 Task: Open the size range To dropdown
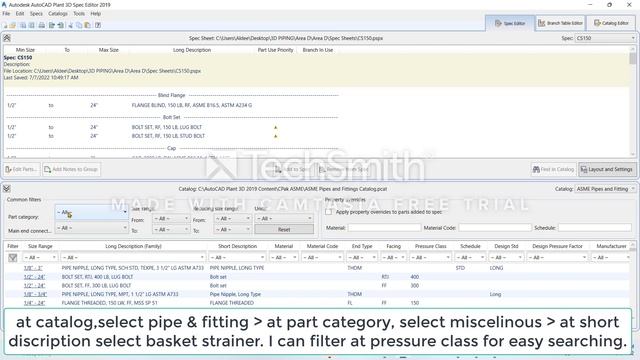[x=171, y=229]
